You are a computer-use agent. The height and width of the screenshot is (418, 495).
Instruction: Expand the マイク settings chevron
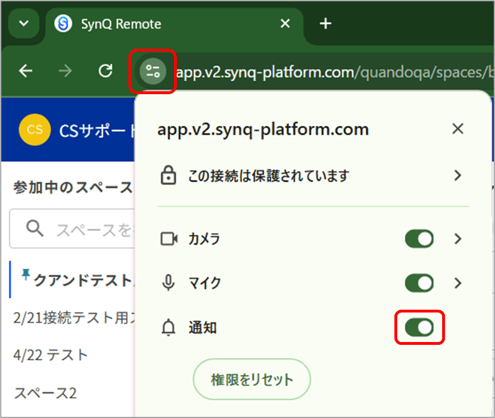coord(458,283)
